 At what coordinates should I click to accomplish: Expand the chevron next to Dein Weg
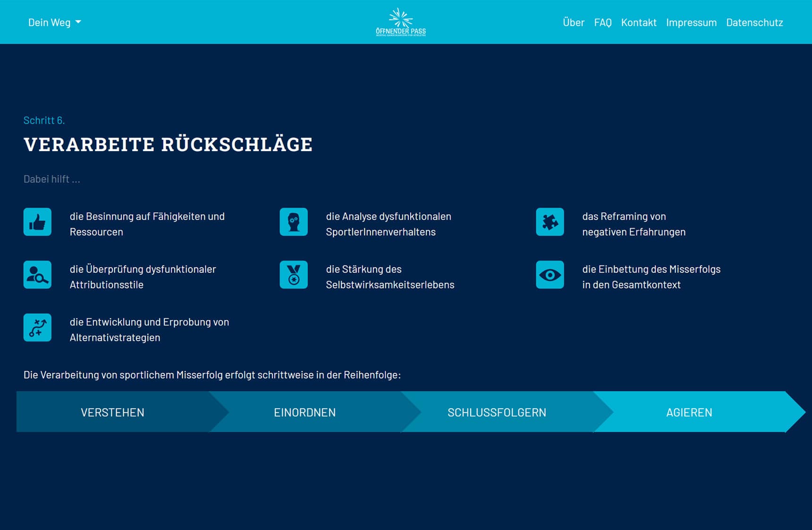[78, 22]
